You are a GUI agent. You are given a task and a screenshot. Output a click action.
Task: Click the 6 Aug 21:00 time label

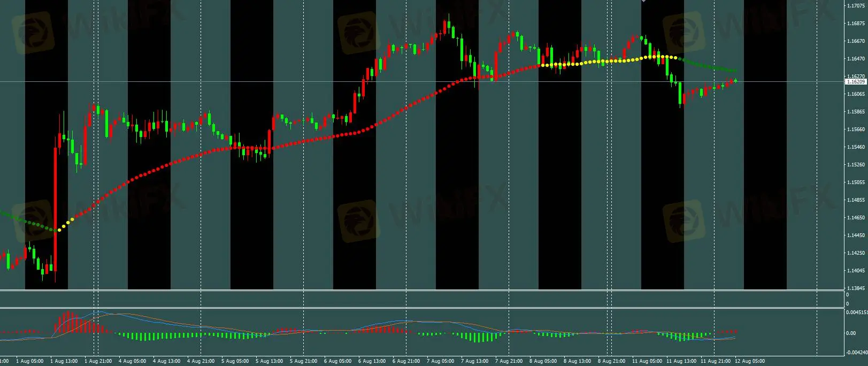pyautogui.click(x=406, y=361)
